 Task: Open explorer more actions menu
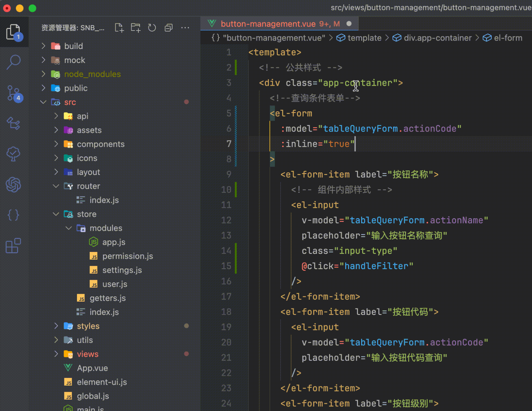(185, 28)
